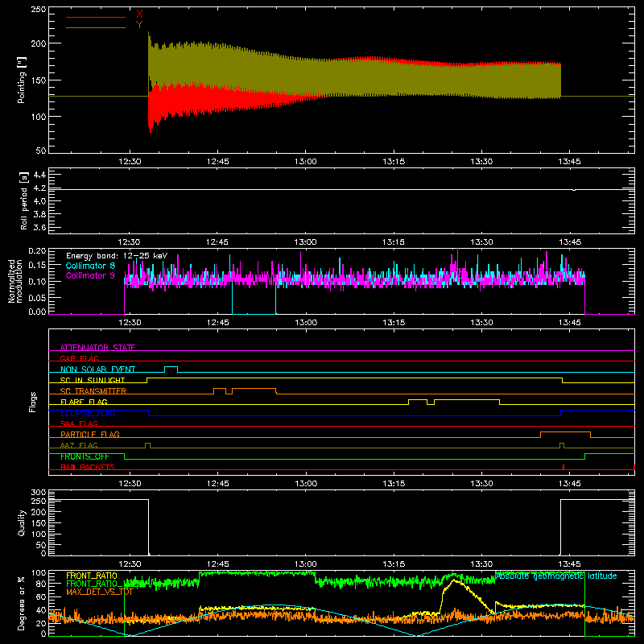Click 13:15 tick label under modulation plot

(394, 323)
